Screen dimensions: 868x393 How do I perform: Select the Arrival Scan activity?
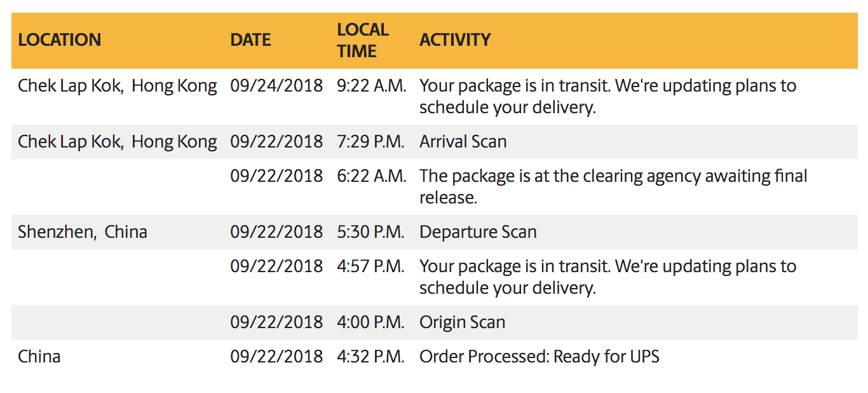[x=463, y=141]
